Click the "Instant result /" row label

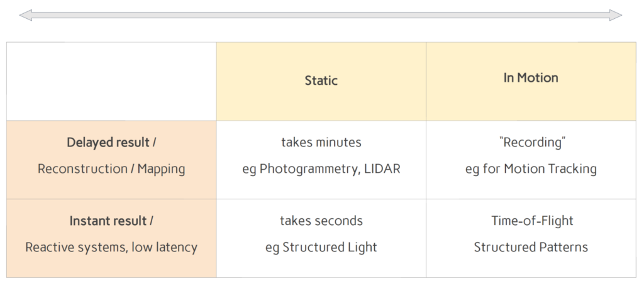coord(111,221)
